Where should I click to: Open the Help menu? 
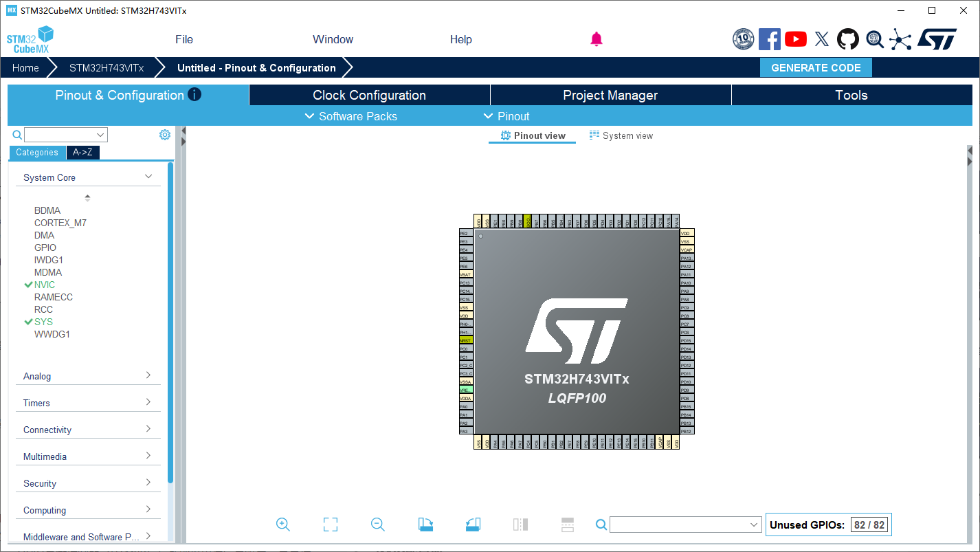(461, 39)
